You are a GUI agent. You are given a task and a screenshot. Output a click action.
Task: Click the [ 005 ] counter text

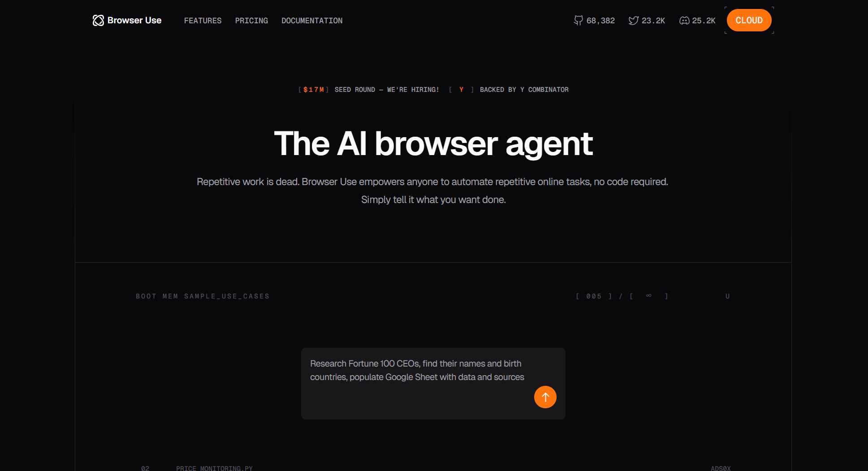pyautogui.click(x=594, y=296)
